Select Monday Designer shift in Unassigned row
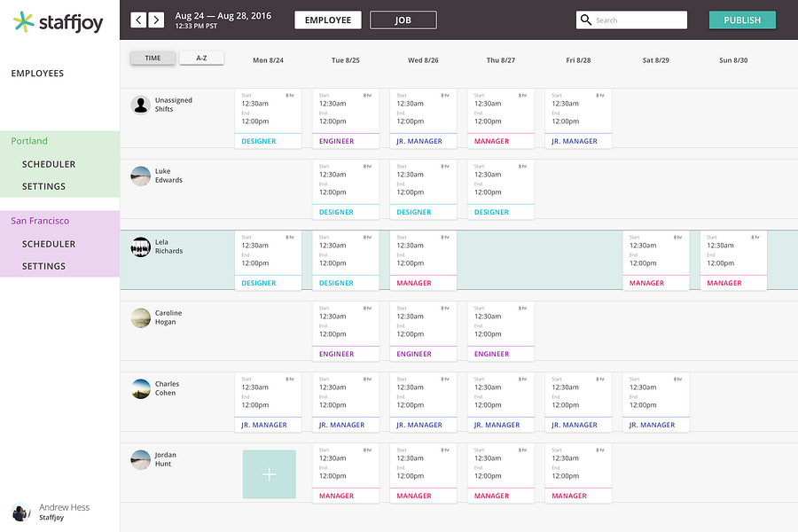798x532 pixels. [268, 119]
